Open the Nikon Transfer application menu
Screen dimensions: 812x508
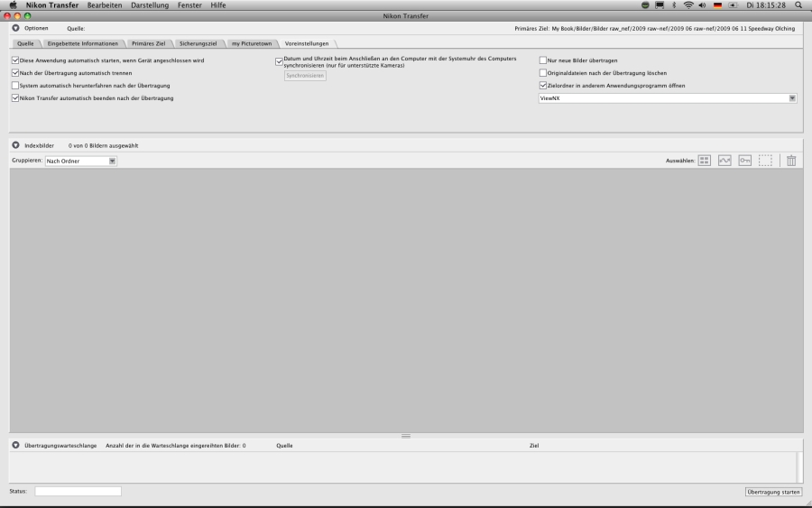[x=52, y=5]
